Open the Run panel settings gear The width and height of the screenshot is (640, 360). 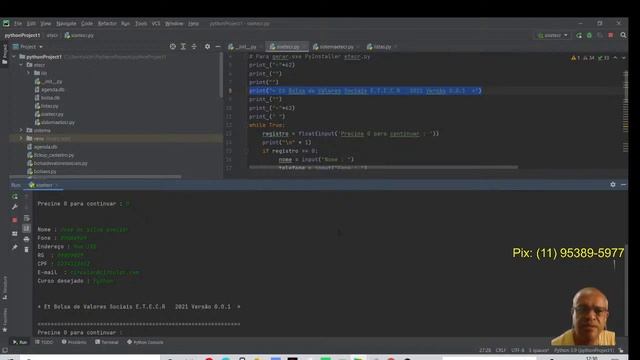(613, 185)
